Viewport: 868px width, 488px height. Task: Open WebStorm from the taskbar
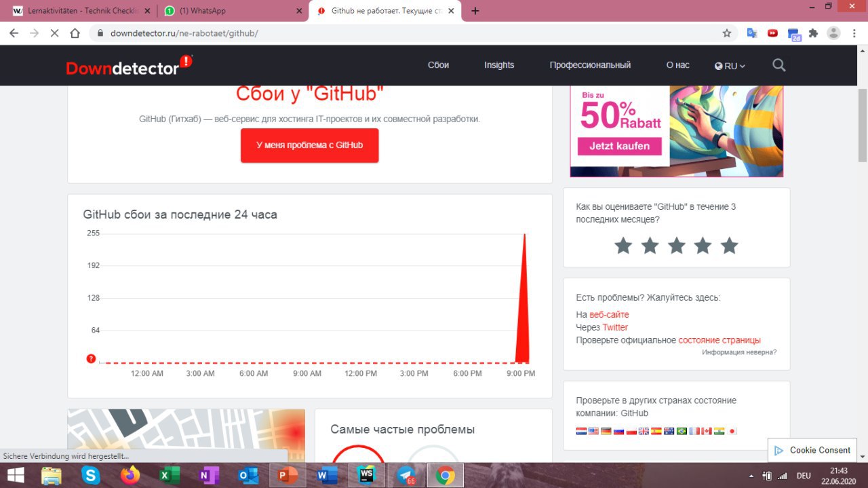pos(367,475)
